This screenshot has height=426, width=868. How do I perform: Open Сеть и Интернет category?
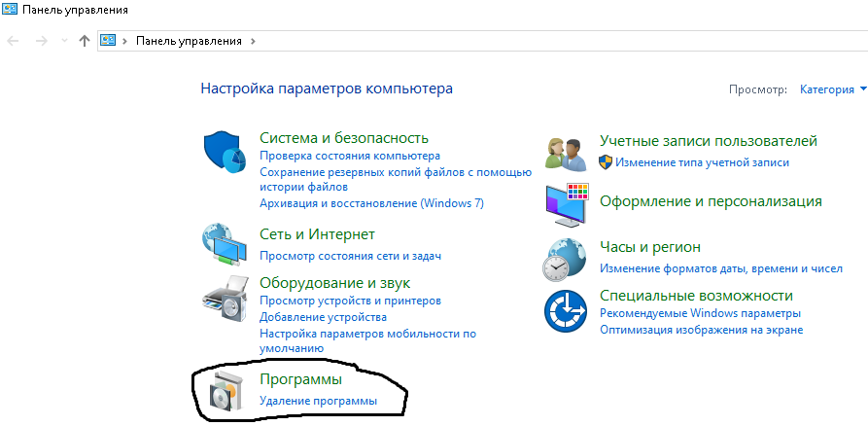[317, 234]
